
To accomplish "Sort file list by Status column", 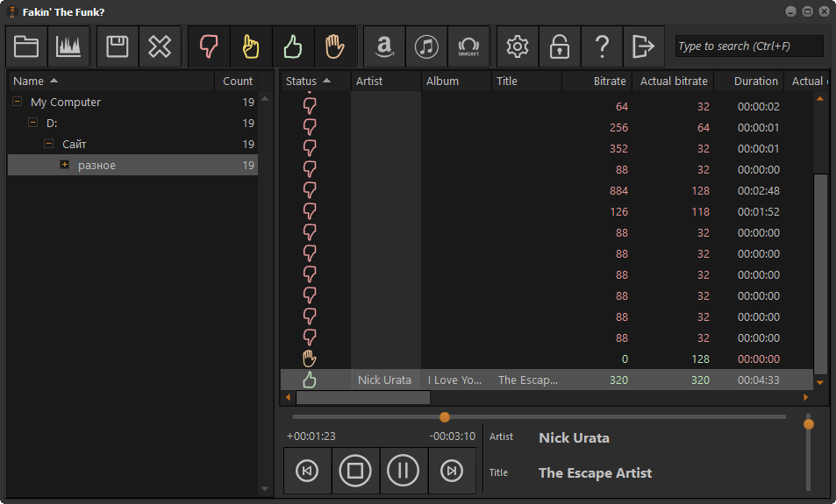I will click(x=316, y=81).
